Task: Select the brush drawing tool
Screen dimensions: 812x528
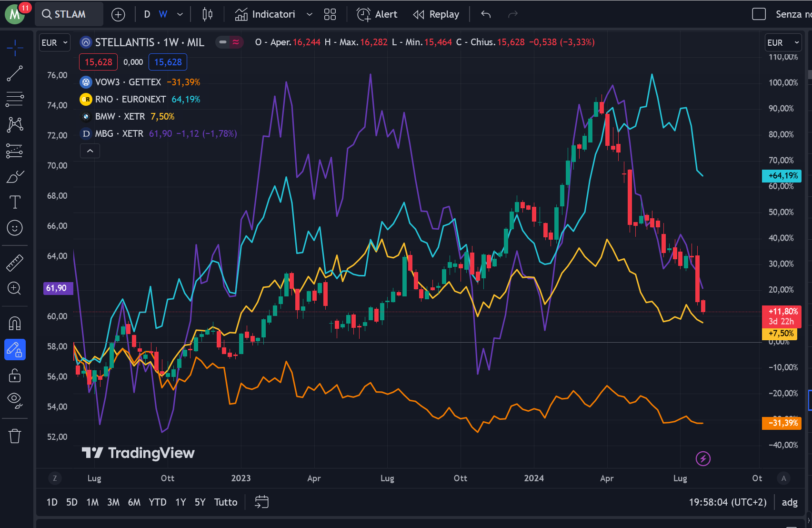Action: (15, 176)
